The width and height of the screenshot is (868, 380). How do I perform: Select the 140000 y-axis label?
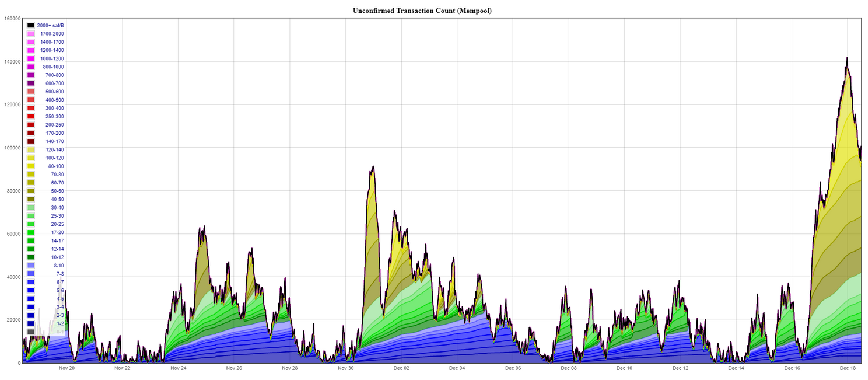click(x=12, y=61)
